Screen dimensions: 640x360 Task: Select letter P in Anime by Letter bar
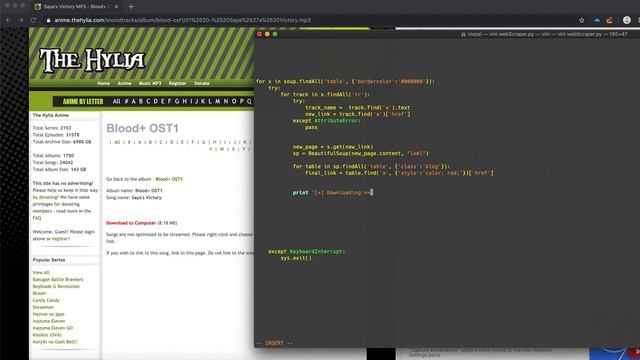pos(241,101)
